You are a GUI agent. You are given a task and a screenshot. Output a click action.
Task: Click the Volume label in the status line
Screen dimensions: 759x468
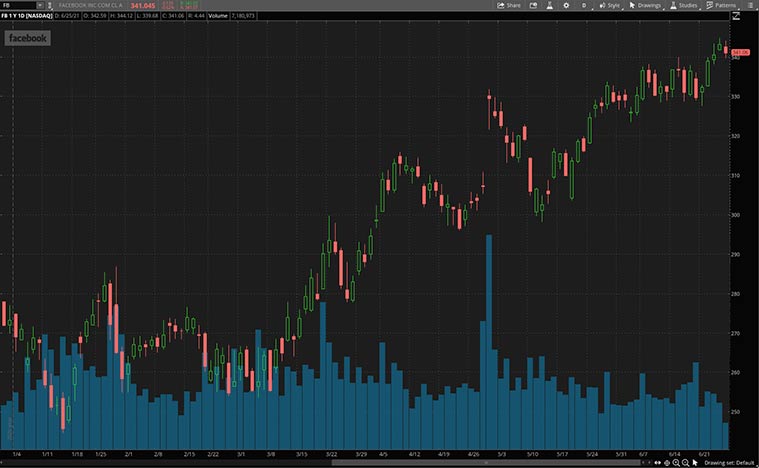coord(218,16)
